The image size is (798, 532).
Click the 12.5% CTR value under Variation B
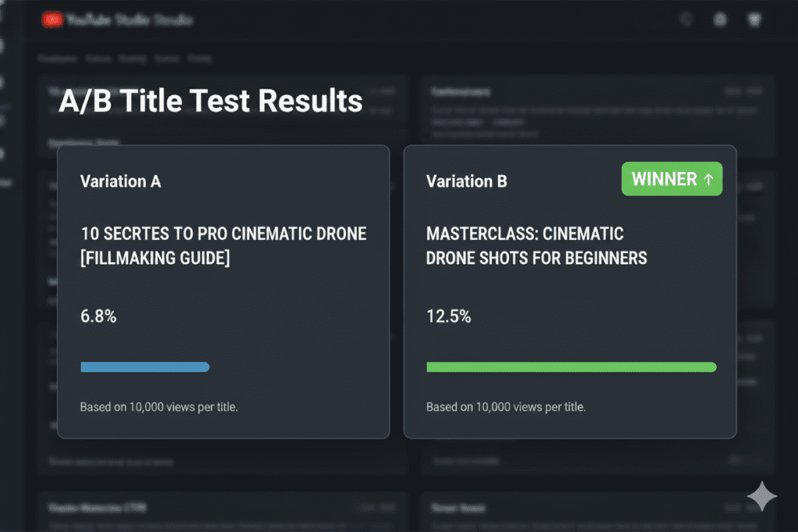[x=449, y=316]
